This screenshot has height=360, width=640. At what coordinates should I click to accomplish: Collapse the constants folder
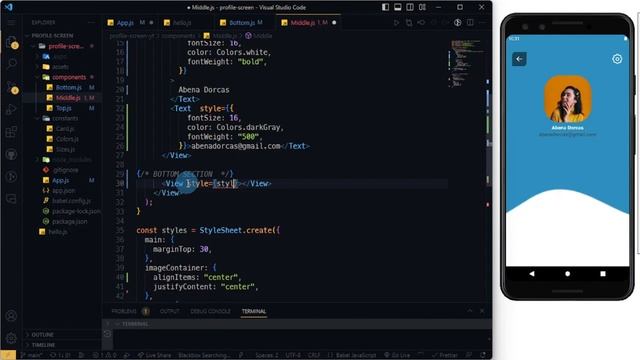click(61, 118)
